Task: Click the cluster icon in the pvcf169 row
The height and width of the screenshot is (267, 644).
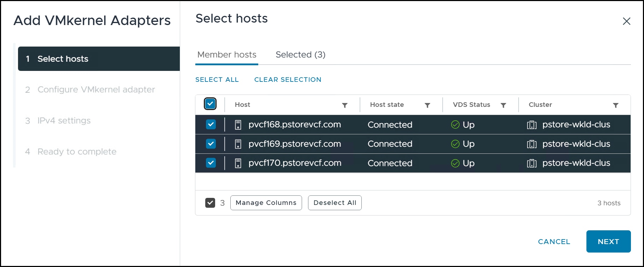Action: 532,144
